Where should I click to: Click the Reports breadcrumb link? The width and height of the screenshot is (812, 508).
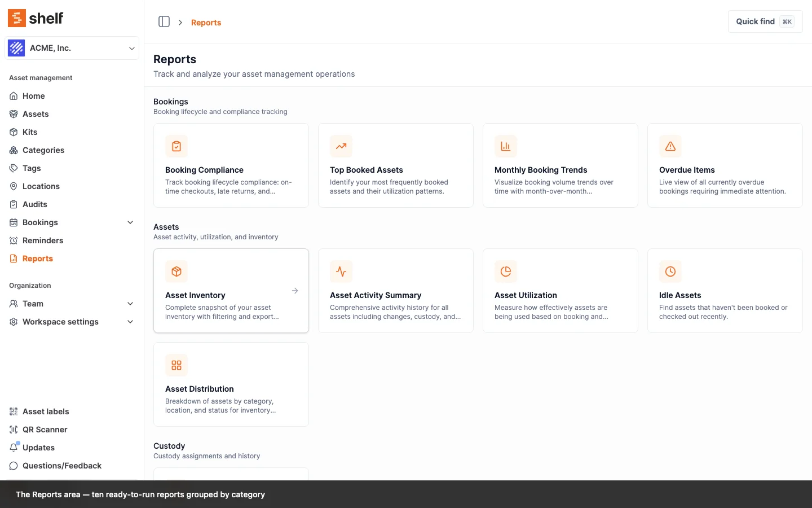[206, 23]
